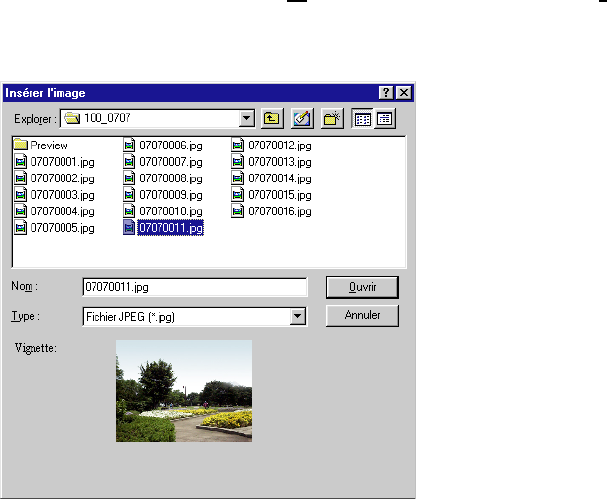Select file 07070010.jpg
This screenshot has height=499, width=607.
click(163, 211)
